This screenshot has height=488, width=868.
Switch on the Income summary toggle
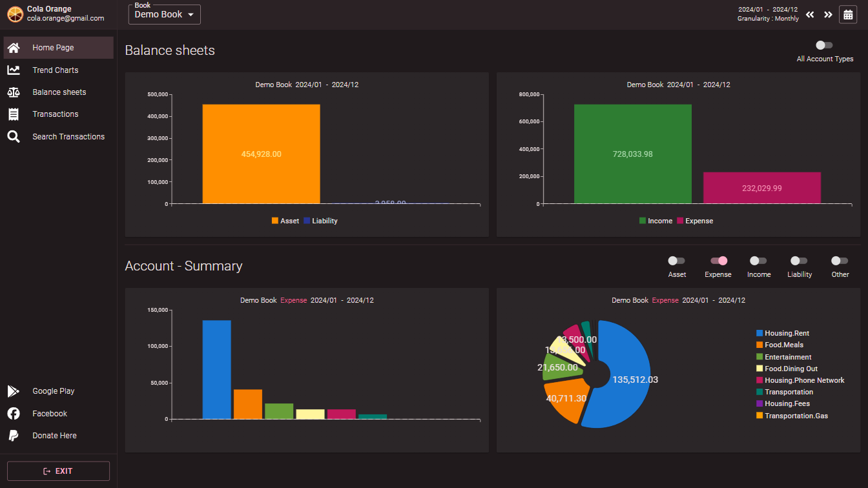tap(758, 261)
